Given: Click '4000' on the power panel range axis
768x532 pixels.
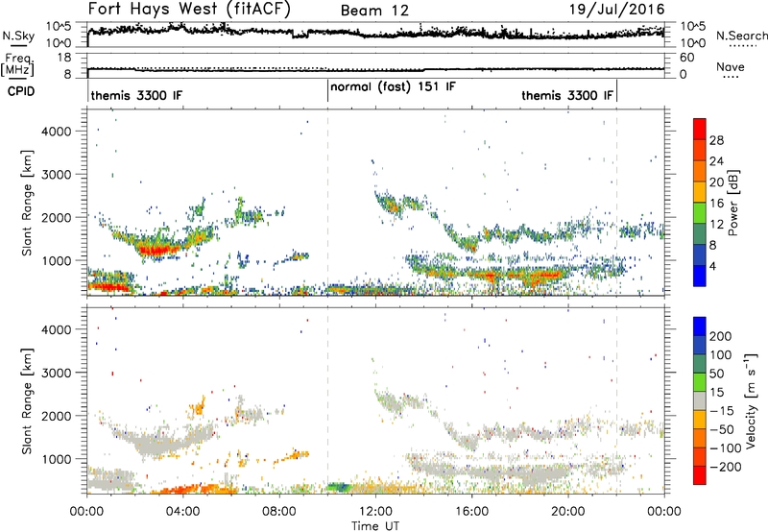Looking at the screenshot, I should point(57,132).
